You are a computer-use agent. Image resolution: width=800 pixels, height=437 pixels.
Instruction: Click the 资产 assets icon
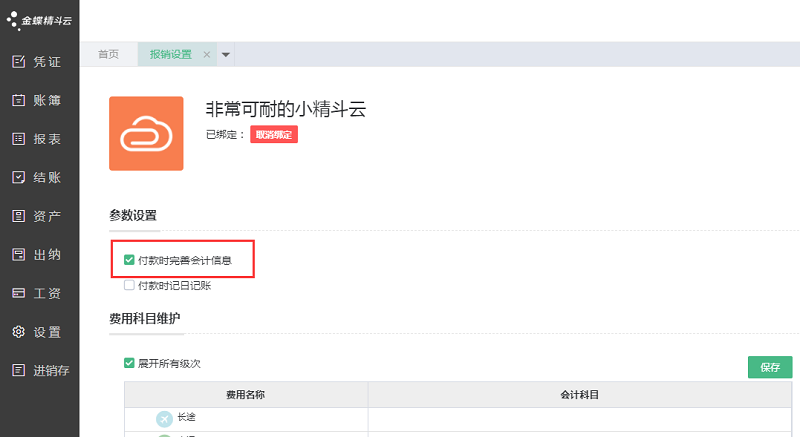tap(18, 216)
